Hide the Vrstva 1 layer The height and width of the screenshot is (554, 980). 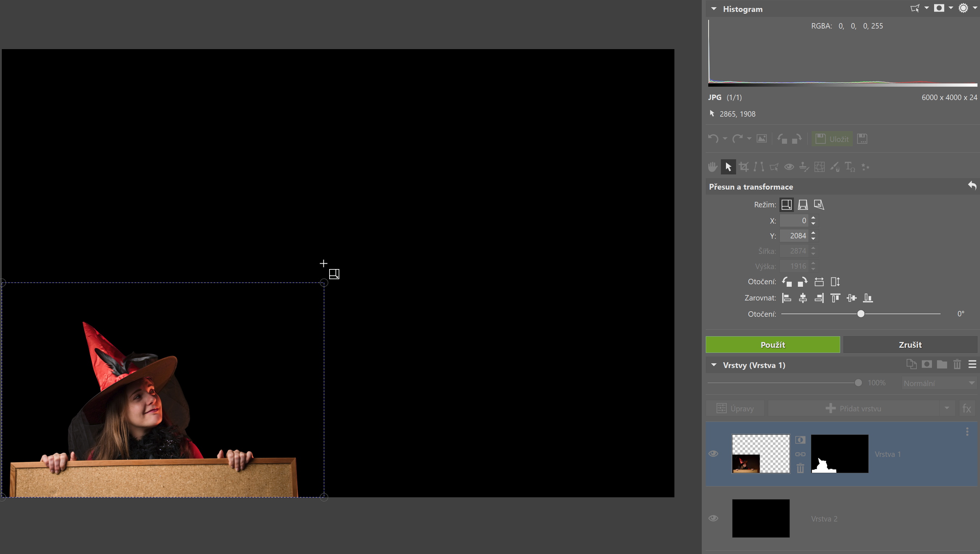click(713, 454)
